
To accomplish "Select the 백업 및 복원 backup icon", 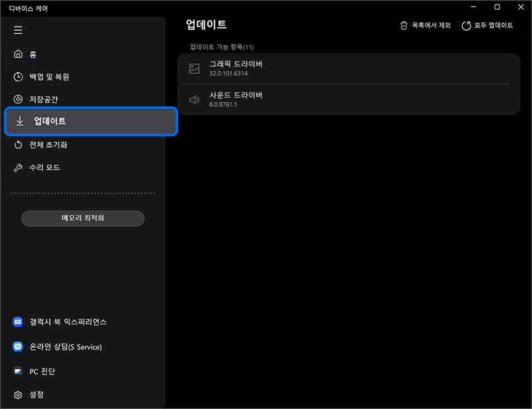I will point(18,76).
